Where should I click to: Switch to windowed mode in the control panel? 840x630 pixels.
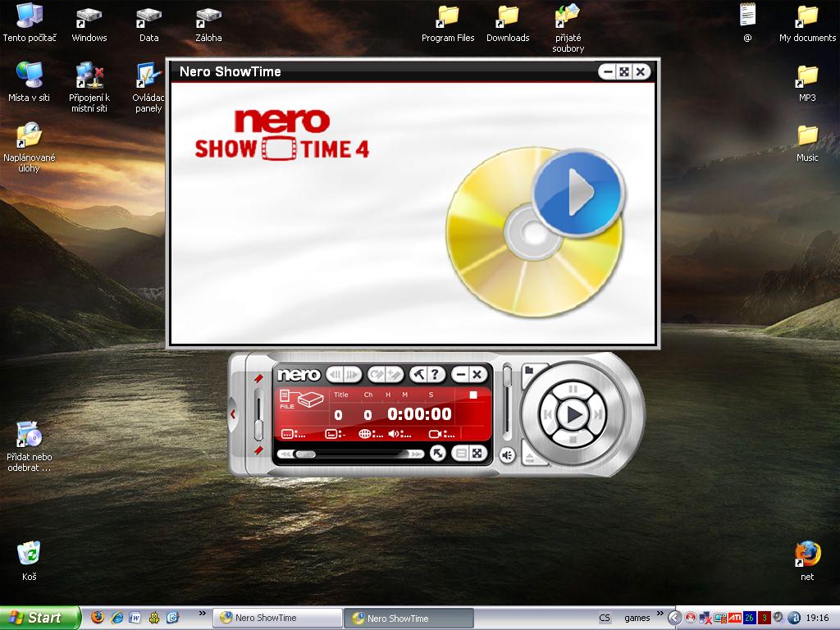(x=460, y=454)
